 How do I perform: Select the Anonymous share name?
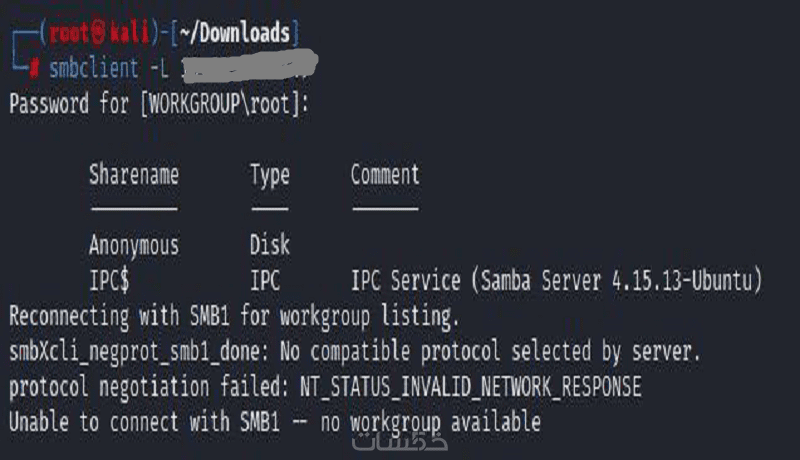point(133,245)
